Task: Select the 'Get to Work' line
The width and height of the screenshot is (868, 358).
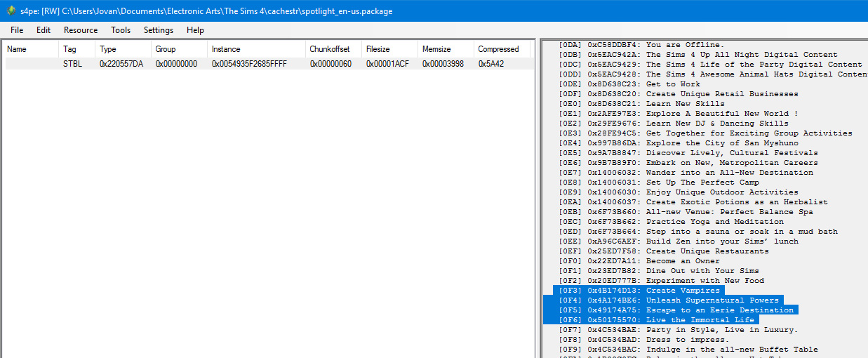Action: [x=629, y=84]
